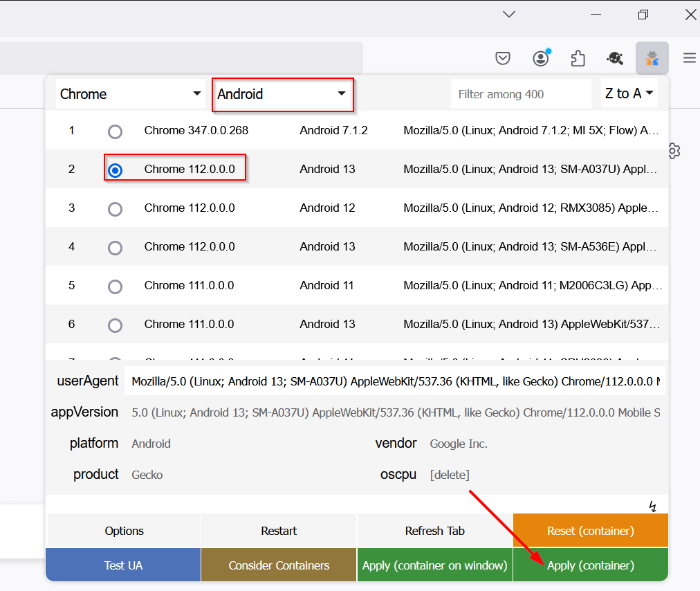Select radio for Chrome 111.0.0.0 Android 11
The height and width of the screenshot is (591, 700).
click(115, 287)
